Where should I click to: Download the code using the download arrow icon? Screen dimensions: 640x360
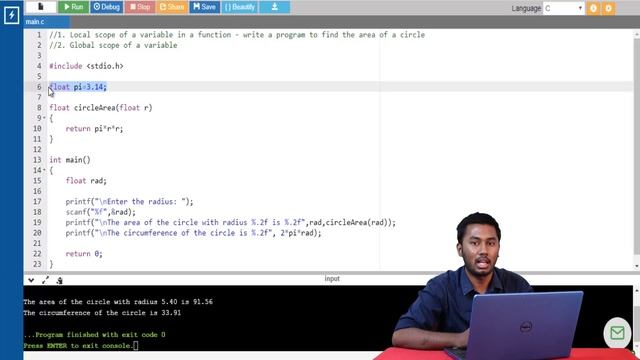tap(275, 7)
